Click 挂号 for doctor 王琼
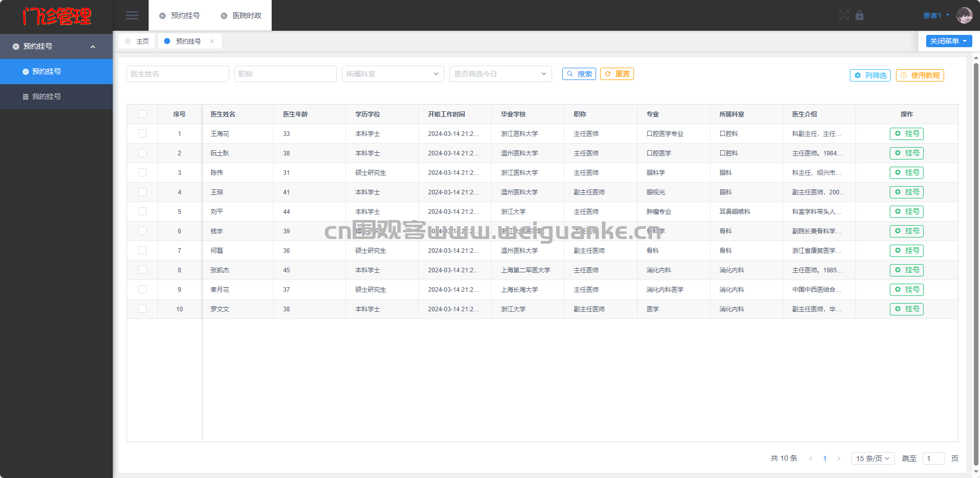The width and height of the screenshot is (980, 478). click(x=907, y=192)
